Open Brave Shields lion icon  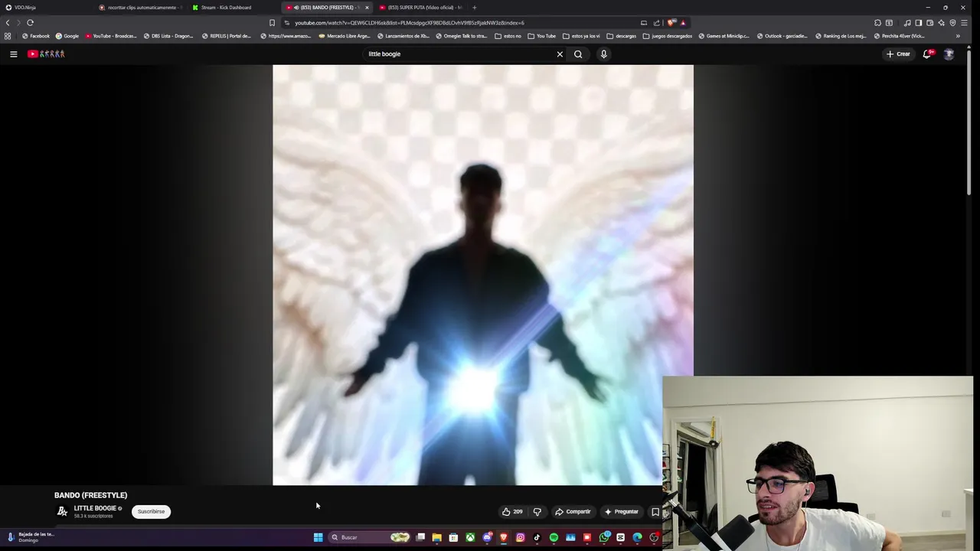click(671, 22)
